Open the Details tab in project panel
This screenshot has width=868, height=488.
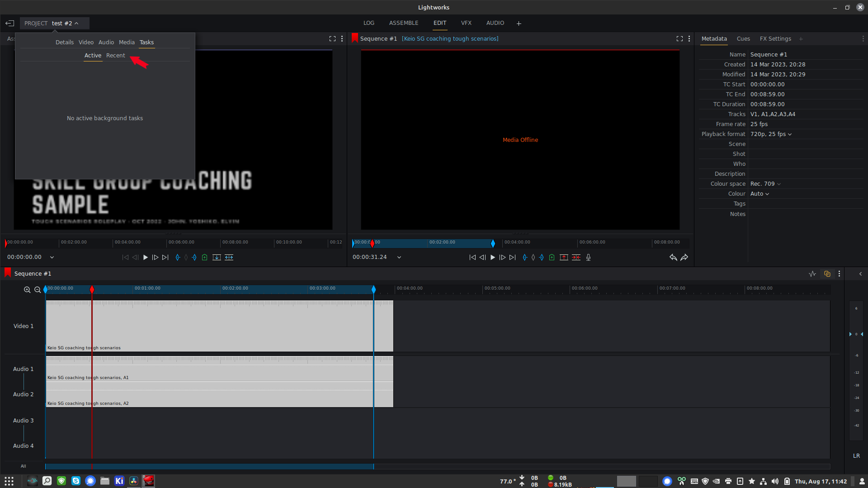click(x=65, y=42)
